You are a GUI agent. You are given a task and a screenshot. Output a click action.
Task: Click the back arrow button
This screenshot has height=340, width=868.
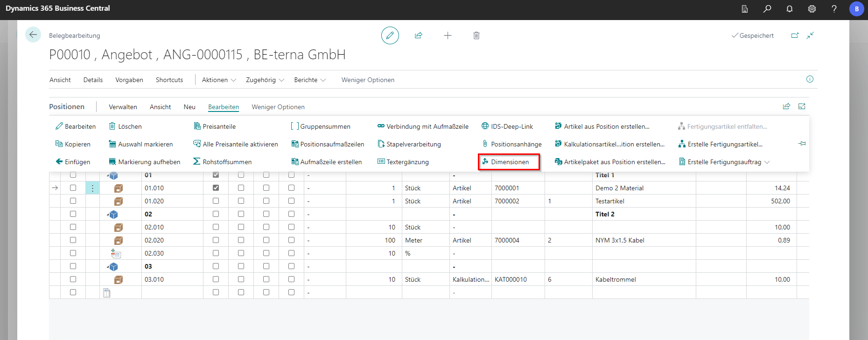click(x=33, y=35)
